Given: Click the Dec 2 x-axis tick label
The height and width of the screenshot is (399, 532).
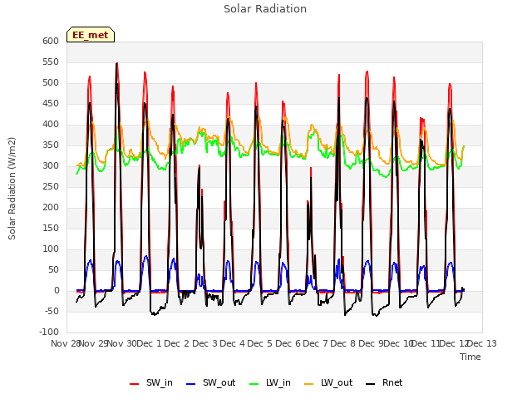Looking at the screenshot, I should 176,343.
